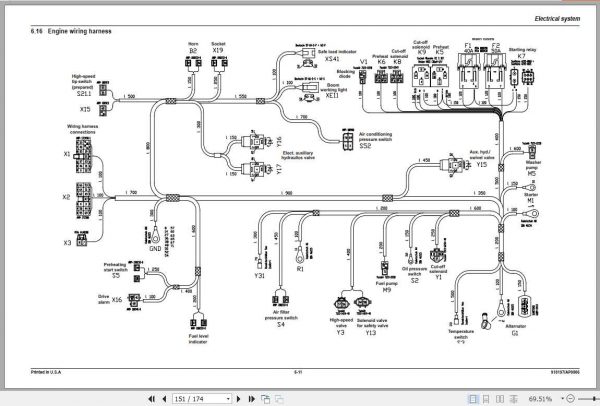Click the X2 connector label
600x406 pixels.
(x=67, y=197)
